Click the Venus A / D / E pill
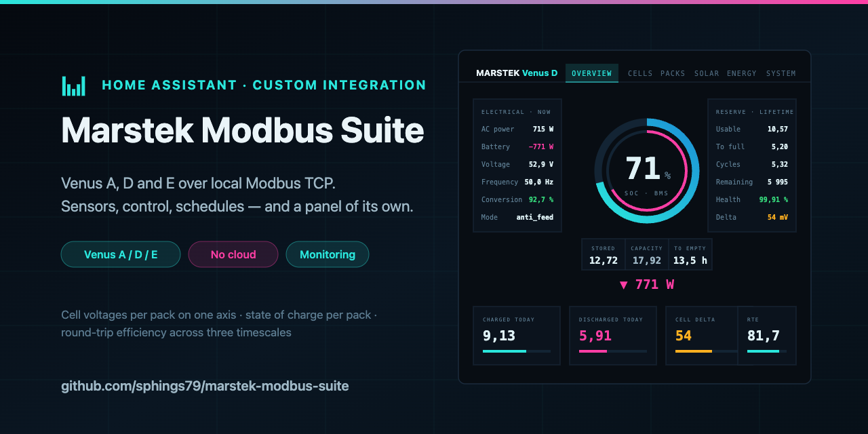The height and width of the screenshot is (434, 868). (x=121, y=254)
